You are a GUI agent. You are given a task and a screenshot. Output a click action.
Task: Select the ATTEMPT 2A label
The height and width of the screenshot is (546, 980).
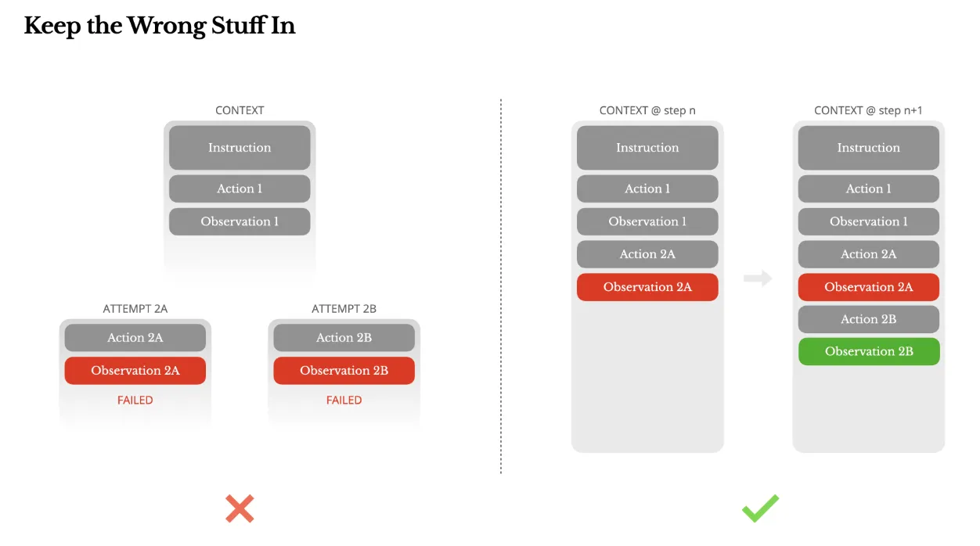(135, 309)
